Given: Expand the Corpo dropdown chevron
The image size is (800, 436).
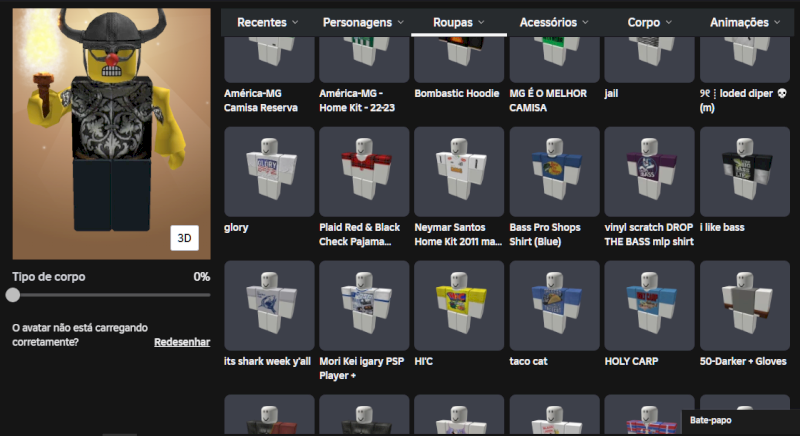Looking at the screenshot, I should [668, 22].
